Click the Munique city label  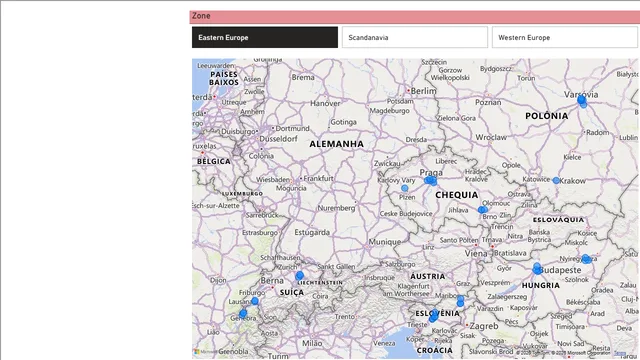[385, 242]
